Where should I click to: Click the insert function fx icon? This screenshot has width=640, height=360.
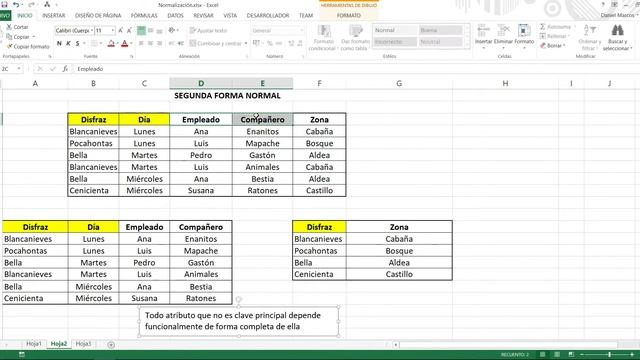(65, 69)
